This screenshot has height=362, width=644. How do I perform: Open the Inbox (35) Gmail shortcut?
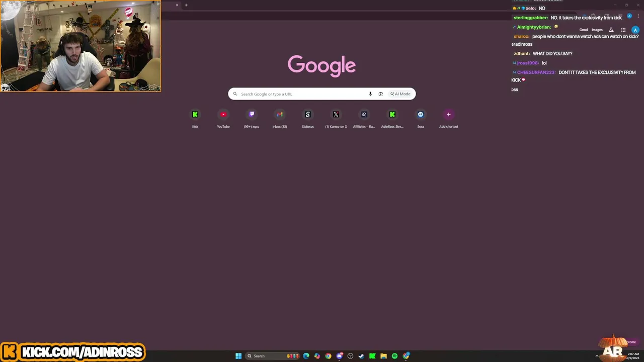point(280,119)
